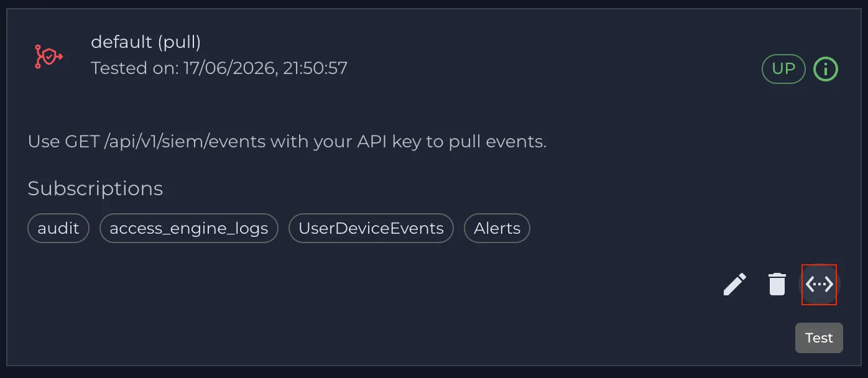Select the audit subscription chip

58,228
